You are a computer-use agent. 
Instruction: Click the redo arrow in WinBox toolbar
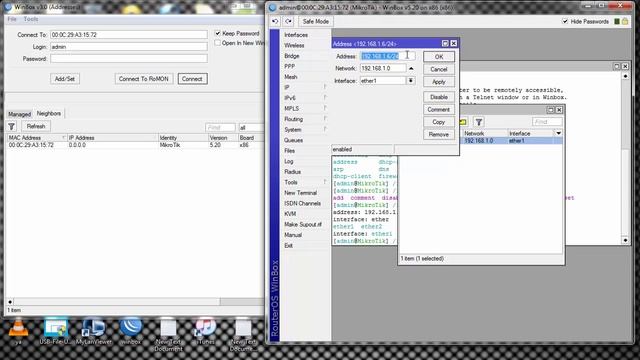(x=289, y=21)
